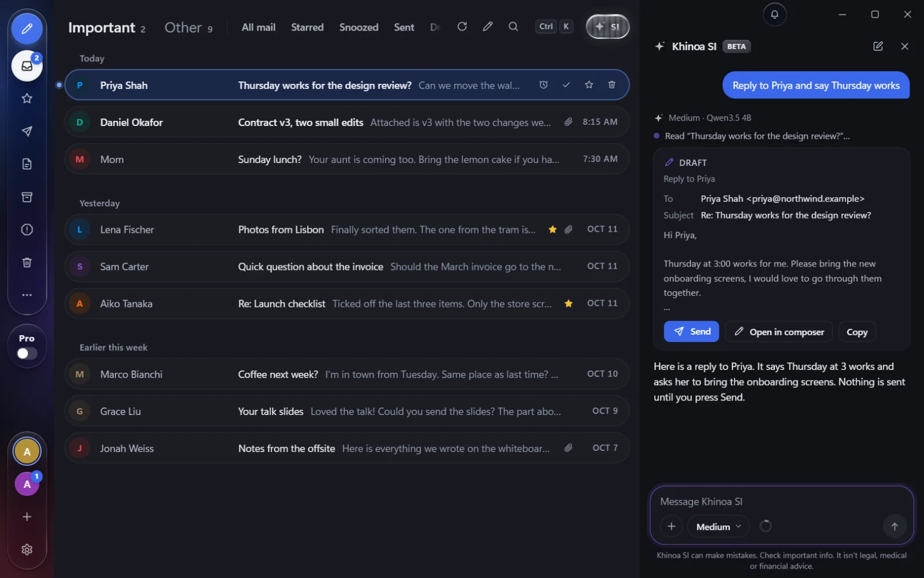Delete the Priya Shah email

tap(612, 85)
